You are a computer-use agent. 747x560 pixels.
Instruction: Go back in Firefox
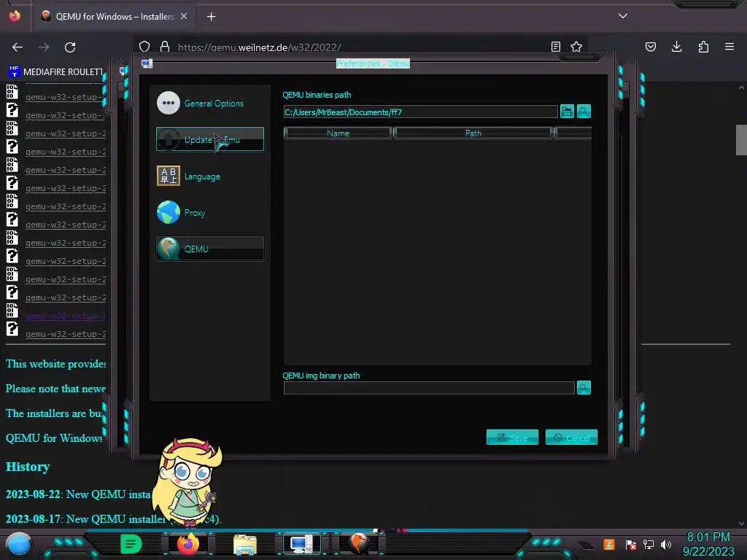point(18,47)
